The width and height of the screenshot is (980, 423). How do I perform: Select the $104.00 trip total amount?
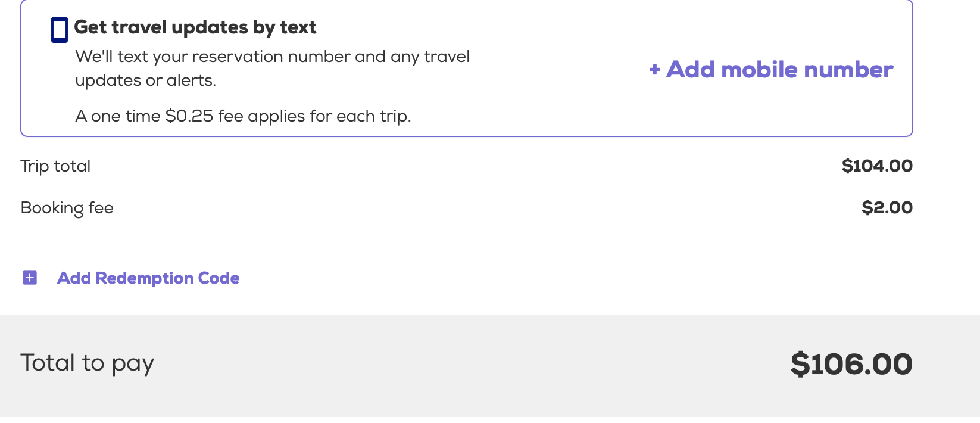click(x=876, y=166)
